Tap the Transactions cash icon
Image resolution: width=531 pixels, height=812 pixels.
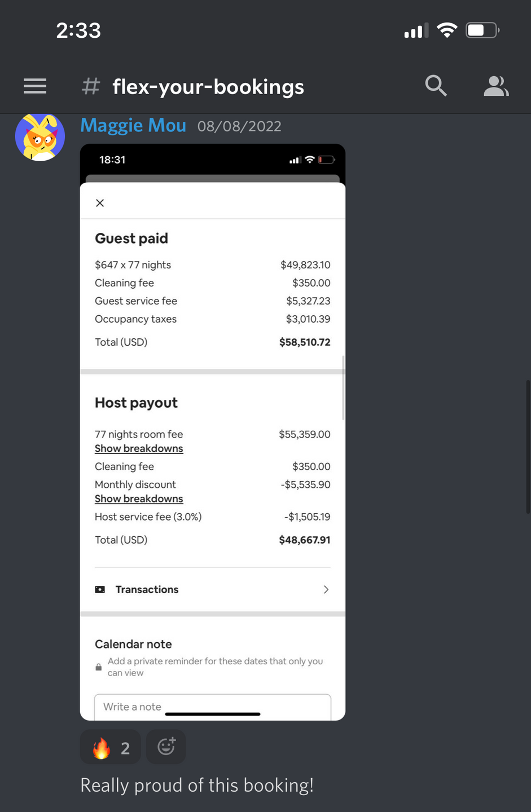[x=100, y=590]
